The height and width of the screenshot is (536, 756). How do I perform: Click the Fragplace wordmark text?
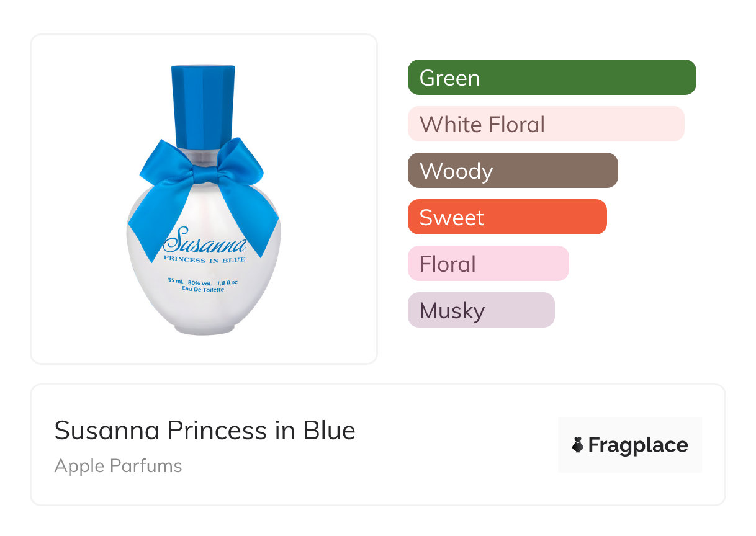click(638, 445)
